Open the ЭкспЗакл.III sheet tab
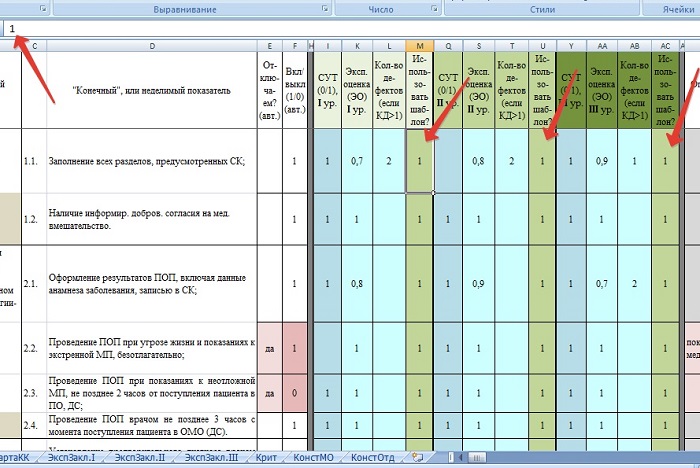Image resolution: width=700 pixels, height=468 pixels. [x=211, y=457]
